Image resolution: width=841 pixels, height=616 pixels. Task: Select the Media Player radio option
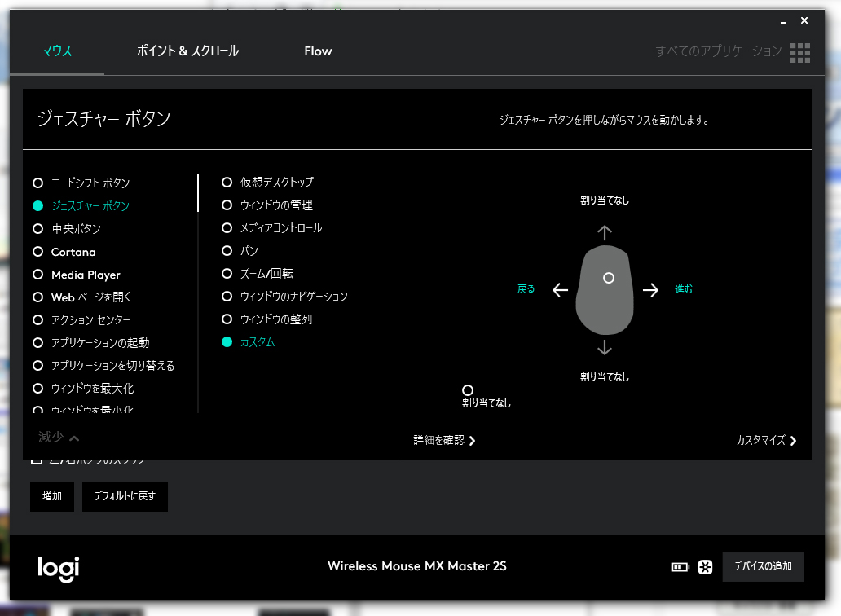[x=77, y=275]
